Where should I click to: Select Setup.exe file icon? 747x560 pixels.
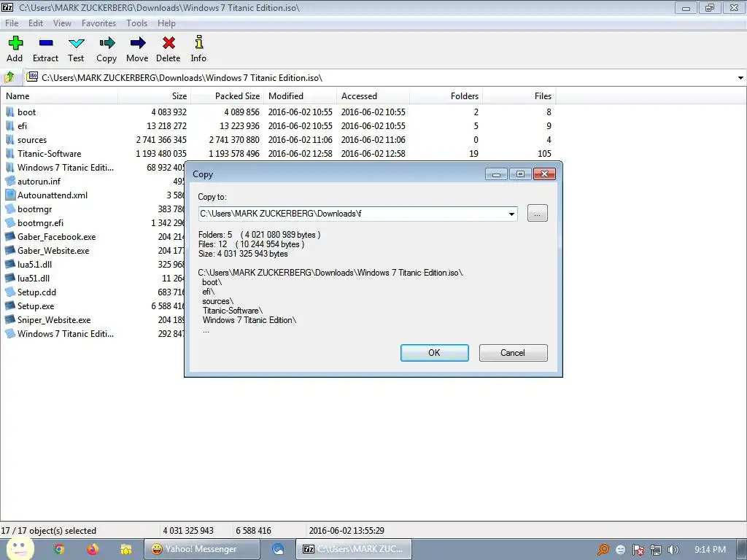(x=10, y=306)
